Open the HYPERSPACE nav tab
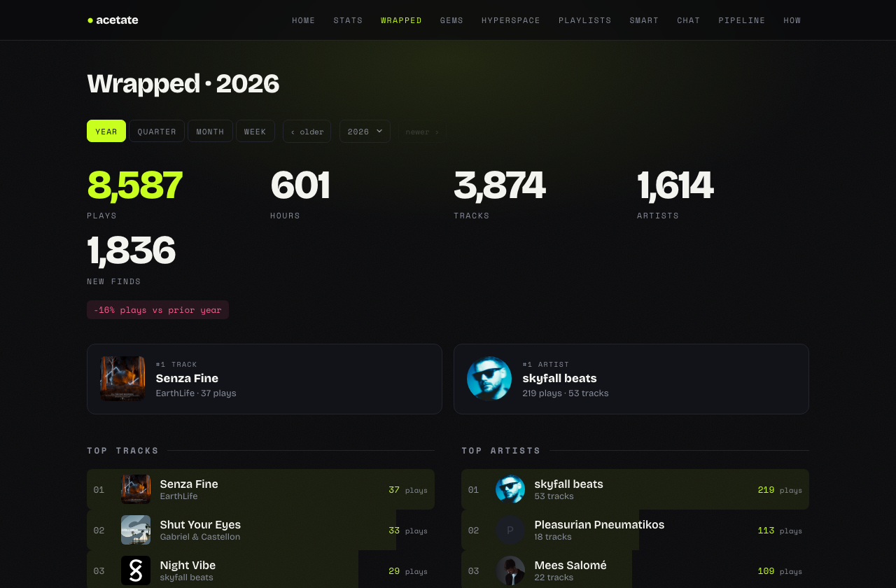Viewport: 896px width, 588px height. (511, 20)
